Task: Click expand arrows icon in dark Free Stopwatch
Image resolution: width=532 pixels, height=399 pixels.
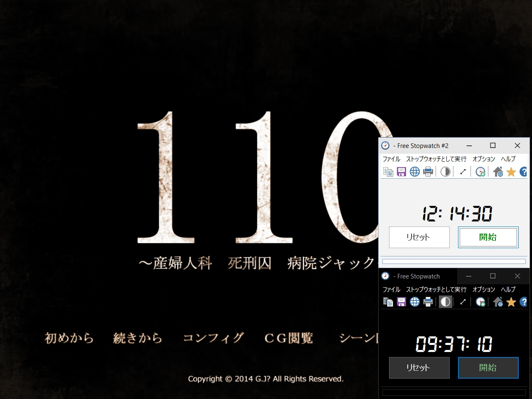Action: 463,302
